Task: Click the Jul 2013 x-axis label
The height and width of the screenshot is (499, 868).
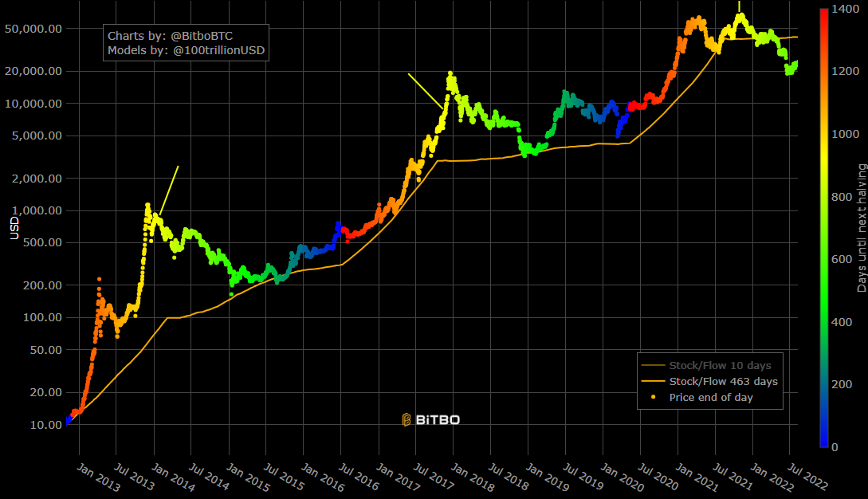Action: 135,477
